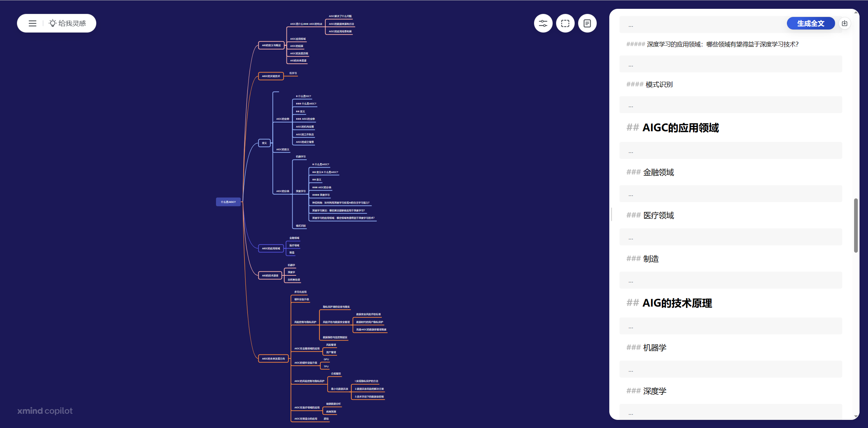868x428 pixels.
Task: Toggle the outline document panel icon
Action: pyautogui.click(x=587, y=23)
